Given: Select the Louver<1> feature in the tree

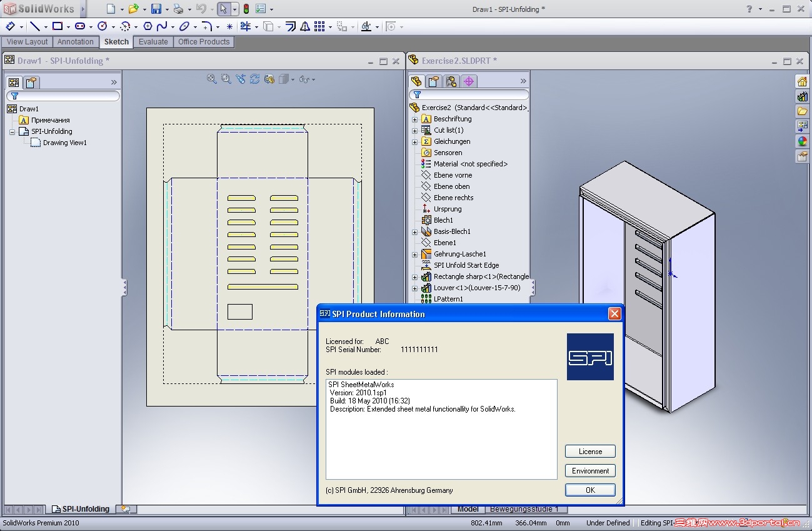Looking at the screenshot, I should pos(476,288).
